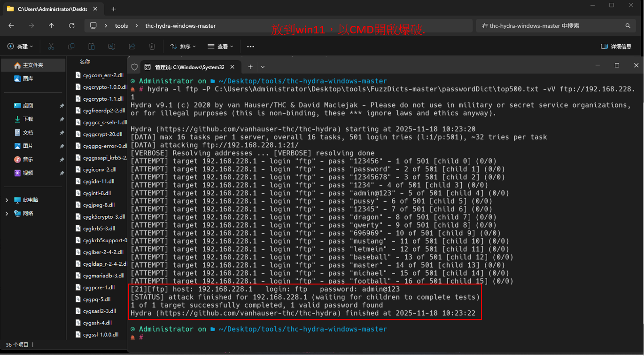Expand the 此电脑 tree node
The image size is (644, 356).
(7, 200)
